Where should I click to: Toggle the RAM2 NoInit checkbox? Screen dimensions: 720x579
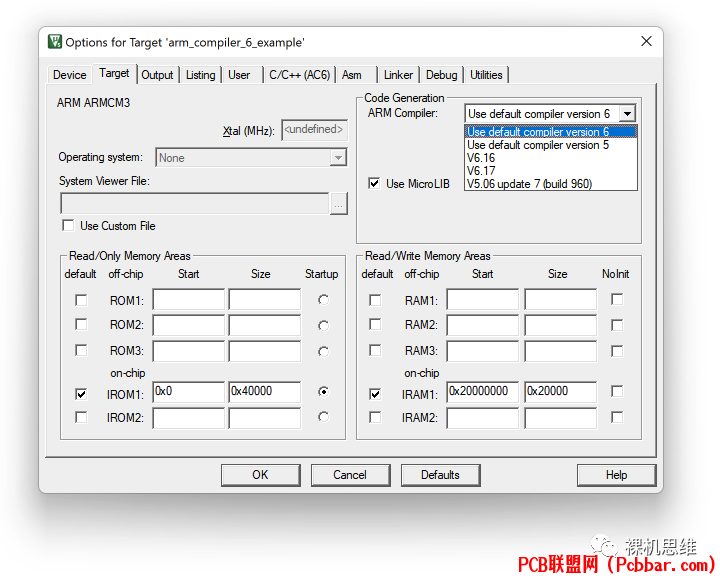pos(617,325)
